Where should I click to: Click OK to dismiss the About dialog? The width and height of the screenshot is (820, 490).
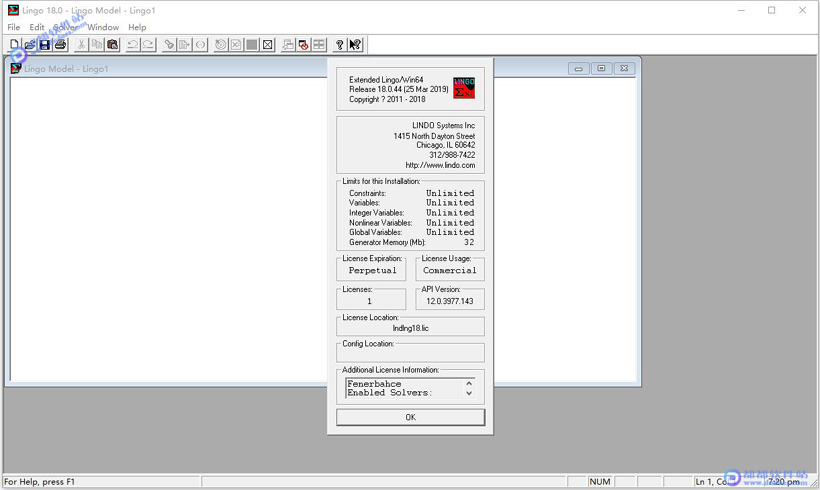coord(411,417)
